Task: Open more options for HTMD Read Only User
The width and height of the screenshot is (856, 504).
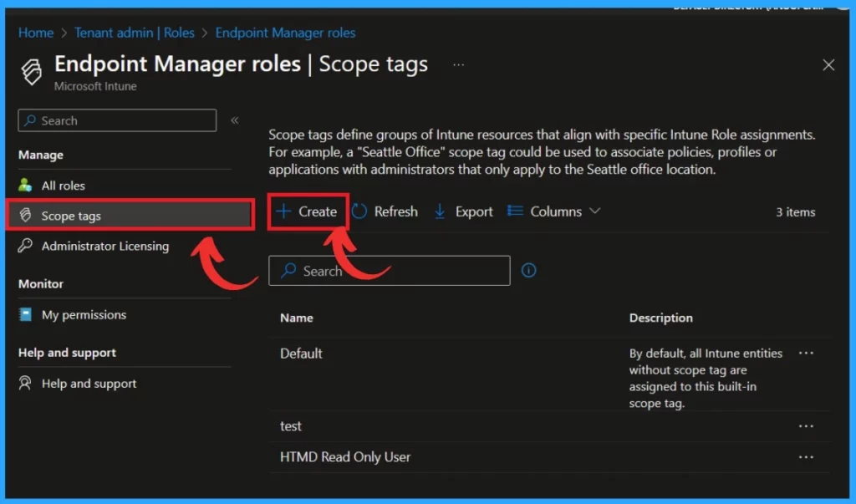Action: click(806, 457)
